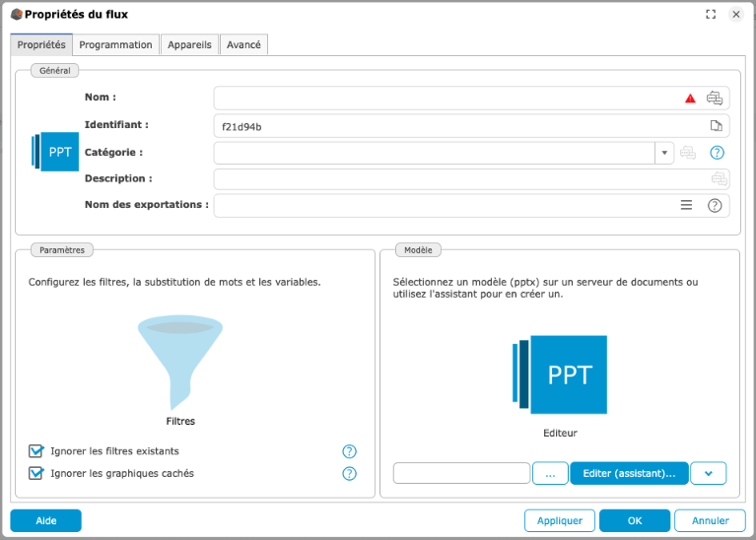Expand the Catégorie dropdown list
This screenshot has height=540, width=756.
tap(664, 153)
